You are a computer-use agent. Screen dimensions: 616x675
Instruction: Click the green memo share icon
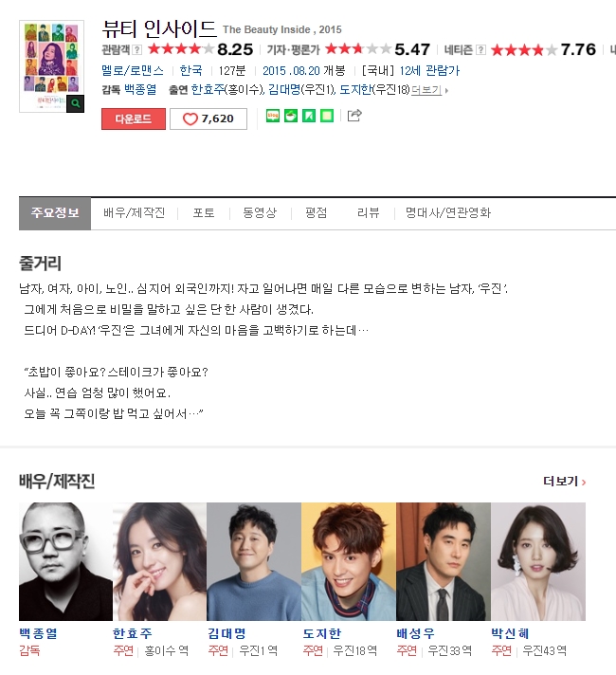(x=327, y=116)
